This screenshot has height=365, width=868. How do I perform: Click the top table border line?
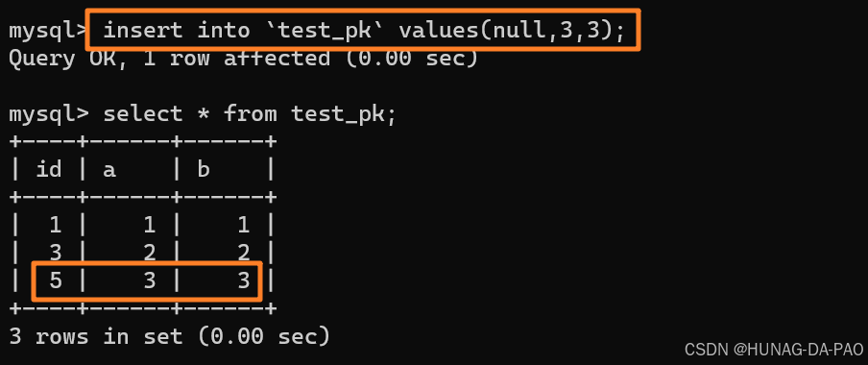(x=143, y=142)
